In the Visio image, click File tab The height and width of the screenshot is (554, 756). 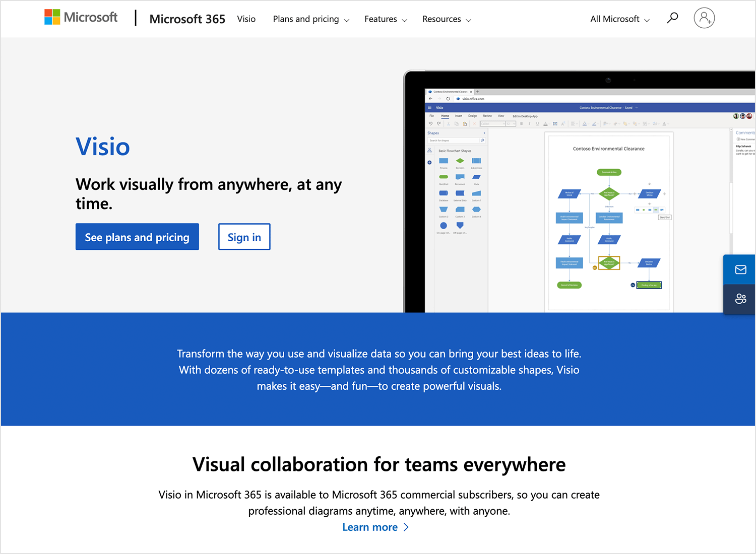point(431,116)
